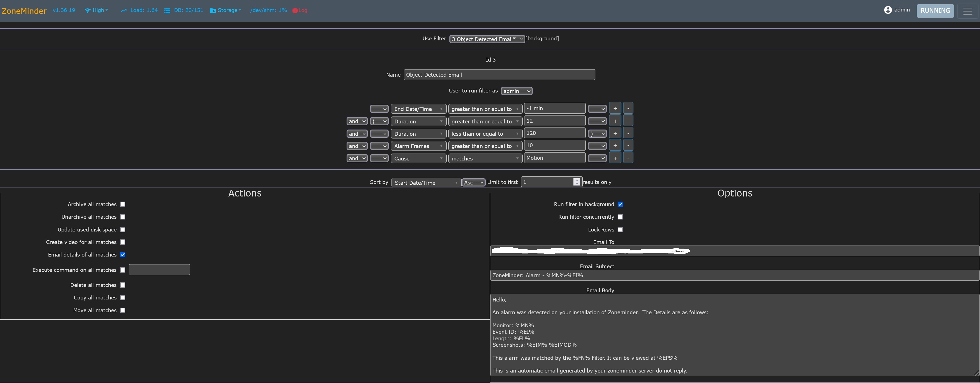Viewport: 980px width, 383px height.
Task: Add a row after End Date/Time condition
Action: click(x=615, y=109)
